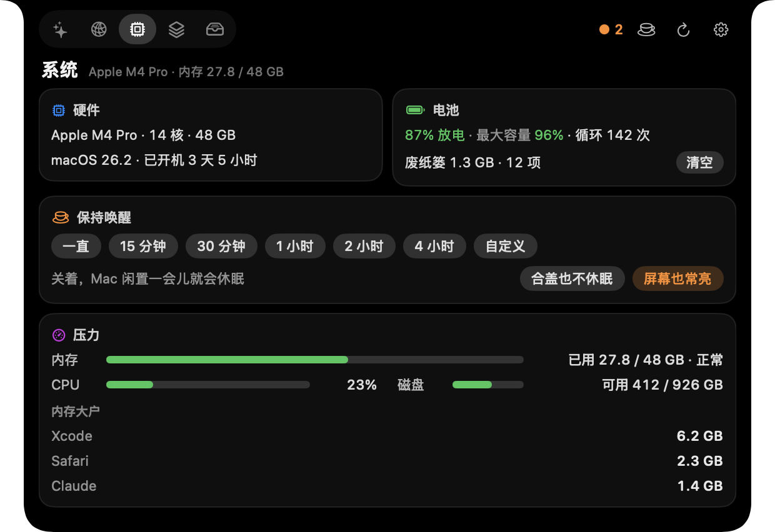Click the 磁盘 disk usage bar
Screen dimensions: 775x532
point(488,385)
